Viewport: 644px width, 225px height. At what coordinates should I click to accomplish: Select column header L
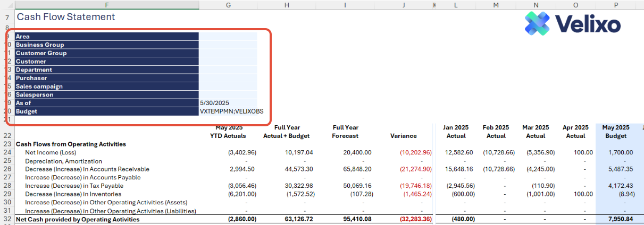point(456,5)
